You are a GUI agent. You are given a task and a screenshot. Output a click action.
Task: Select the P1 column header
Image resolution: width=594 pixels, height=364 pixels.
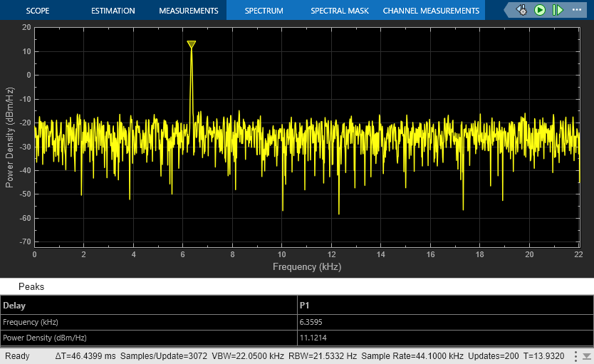point(304,306)
